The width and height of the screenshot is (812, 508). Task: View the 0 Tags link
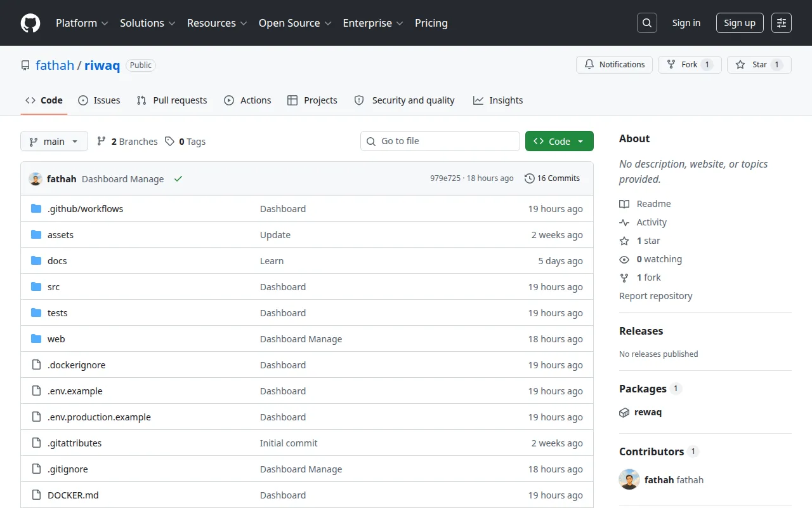tap(185, 141)
